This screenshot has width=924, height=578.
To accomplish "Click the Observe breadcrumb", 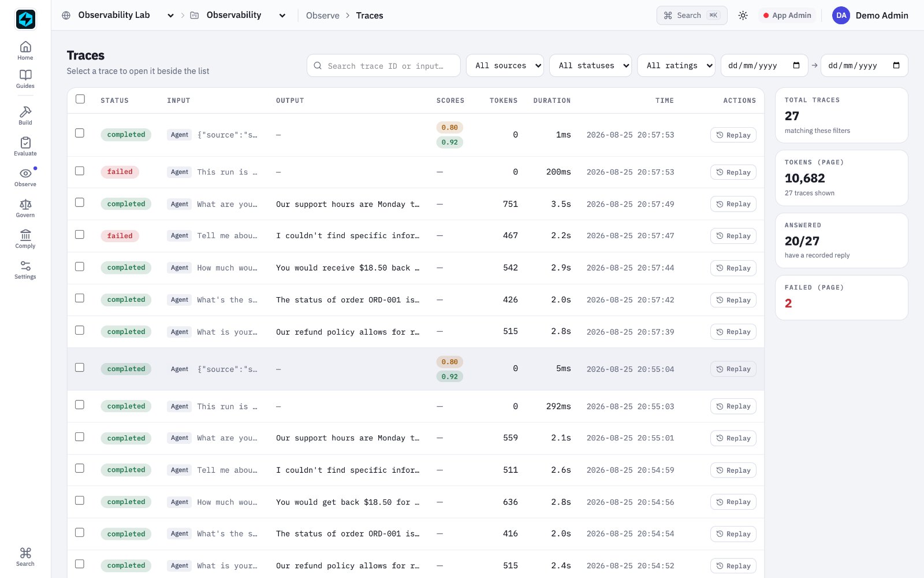I will point(323,16).
